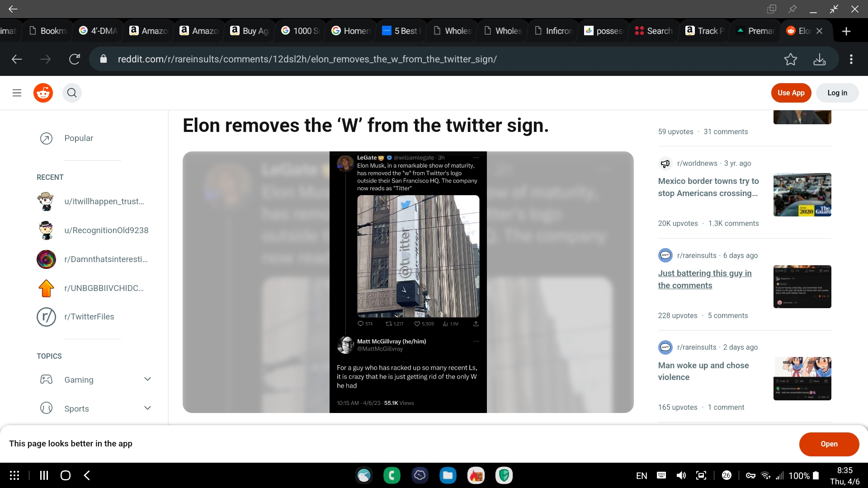Image resolution: width=868 pixels, height=488 pixels.
Task: Click the Use App button
Action: click(791, 93)
